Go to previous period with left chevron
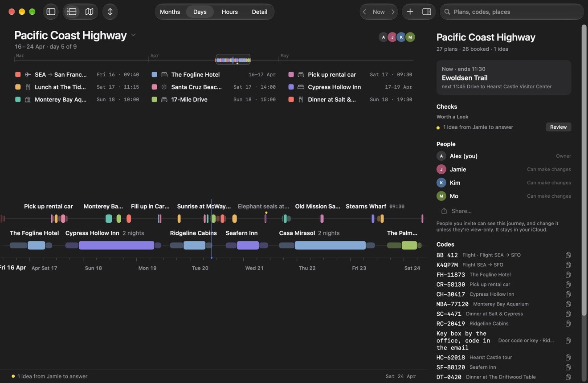The height and width of the screenshot is (383, 588). point(365,12)
